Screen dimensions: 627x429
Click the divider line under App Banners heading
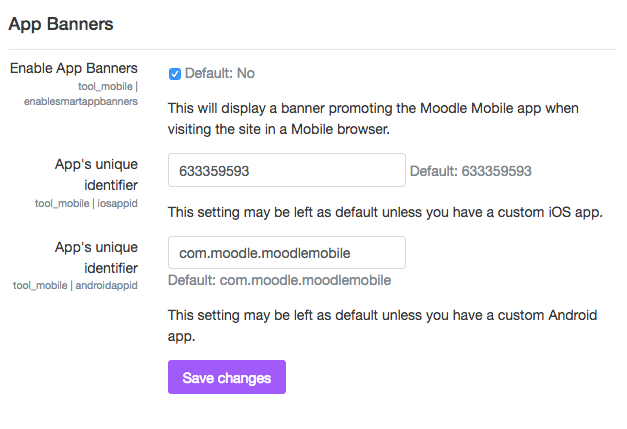click(312, 50)
